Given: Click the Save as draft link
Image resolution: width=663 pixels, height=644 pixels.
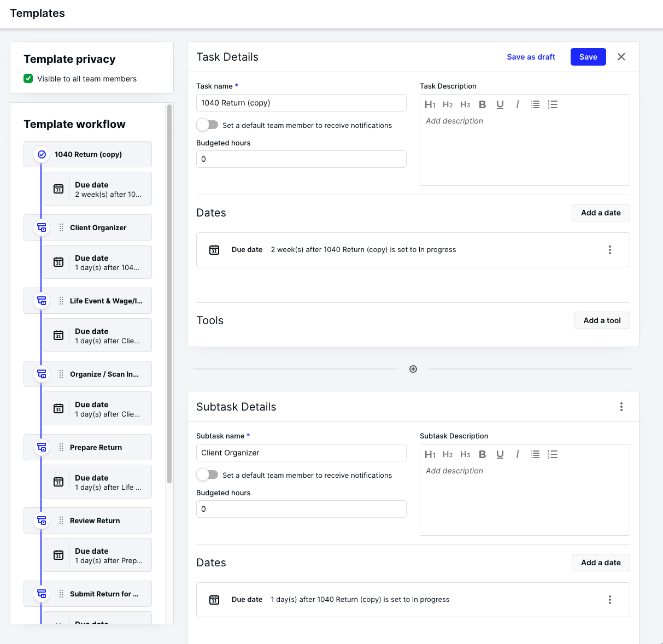Looking at the screenshot, I should [x=531, y=57].
